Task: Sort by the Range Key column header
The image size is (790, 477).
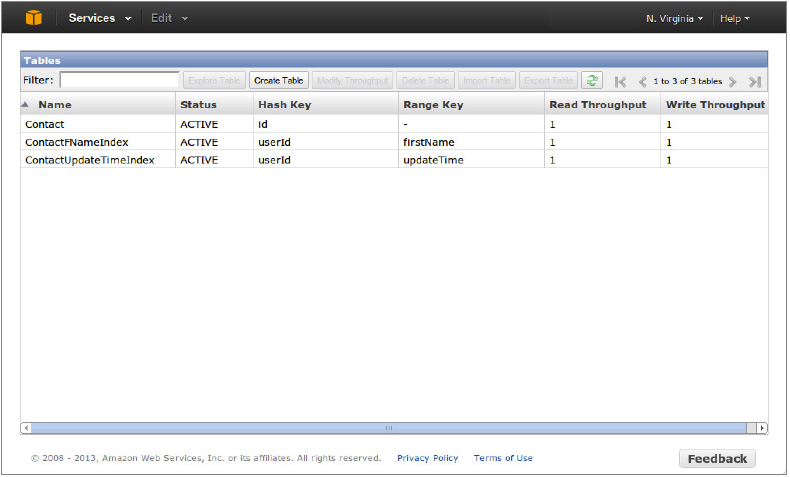Action: 471,104
